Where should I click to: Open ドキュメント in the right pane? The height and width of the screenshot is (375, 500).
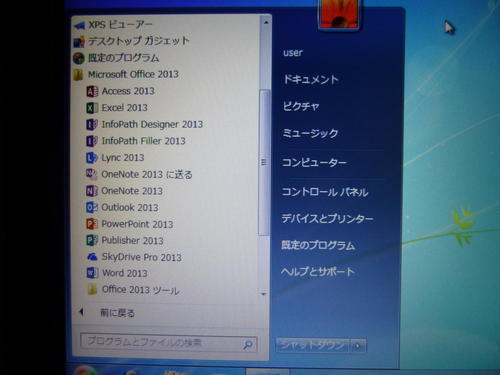311,79
